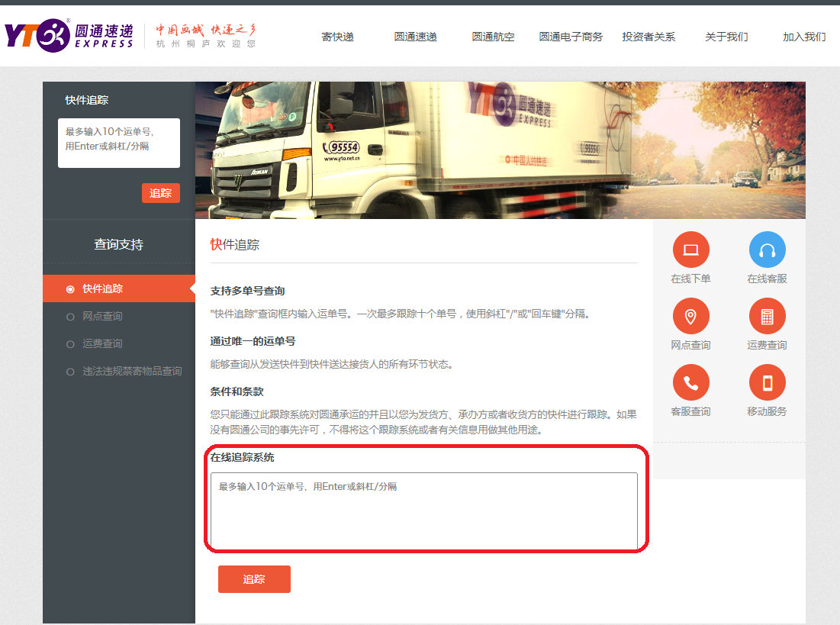Click the 支持多单号查询 heading

[247, 291]
